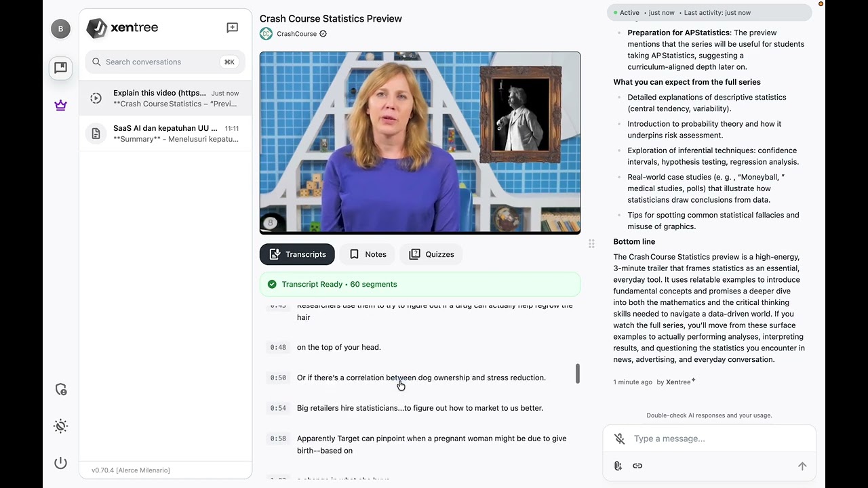
Task: Open the B user avatar
Action: tap(60, 28)
